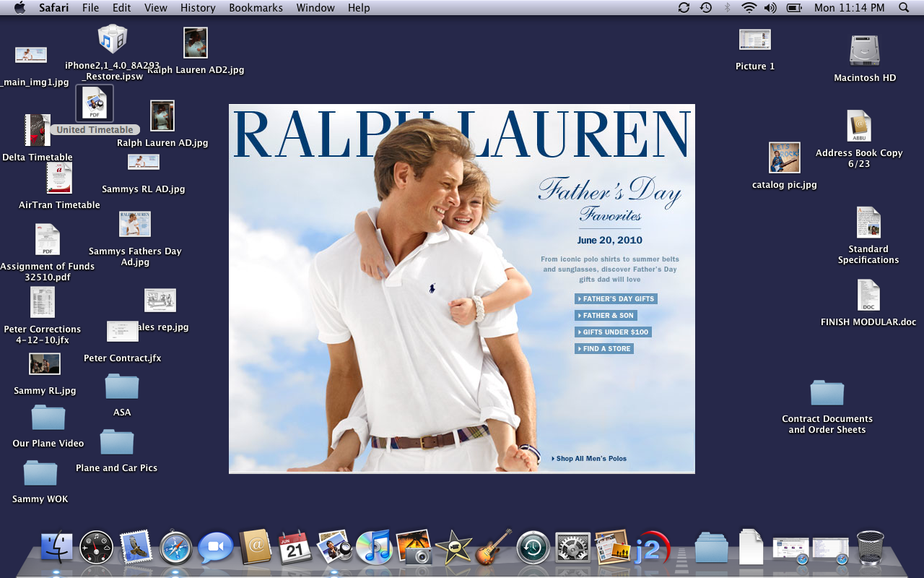This screenshot has width=924, height=578.
Task: Open the Apple menu
Action: (x=19, y=8)
